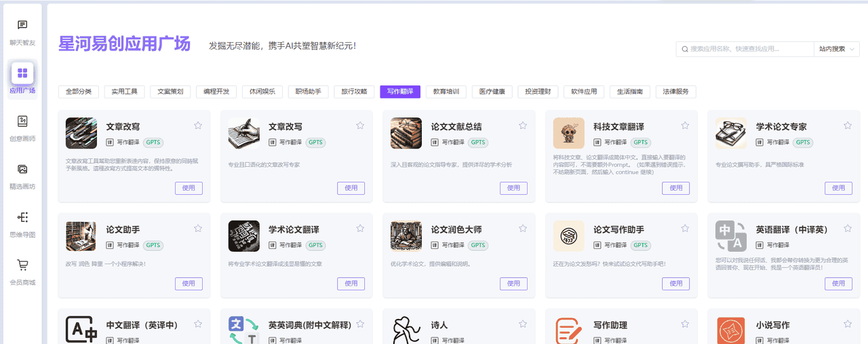Open the 编程开发 category tab
868x344 pixels.
pos(216,92)
